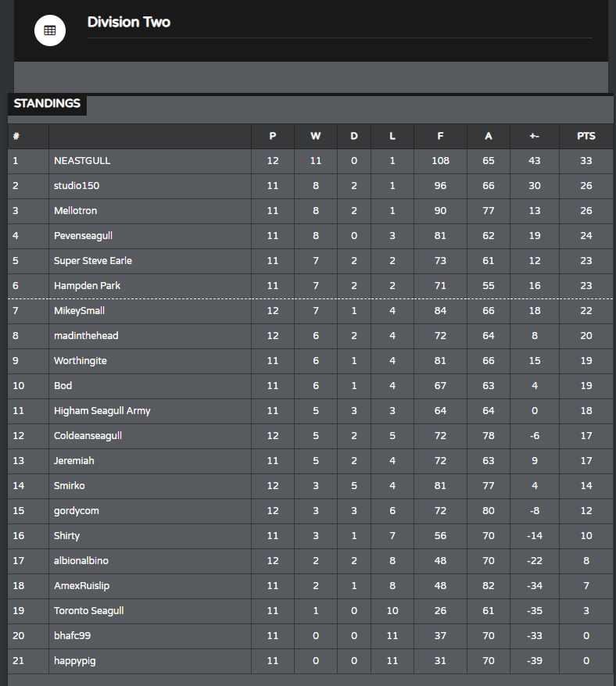Click Super Steve Earle team name
This screenshot has width=616, height=686.
(x=93, y=261)
